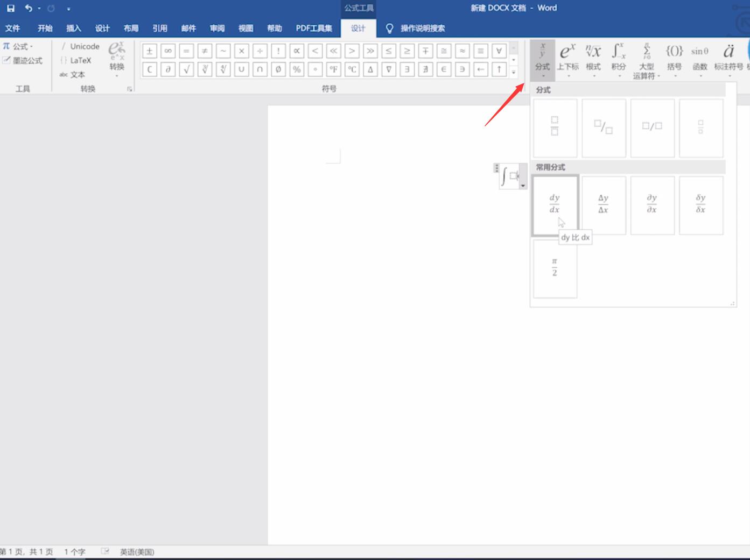Click the Undo arrow icon

pos(29,8)
